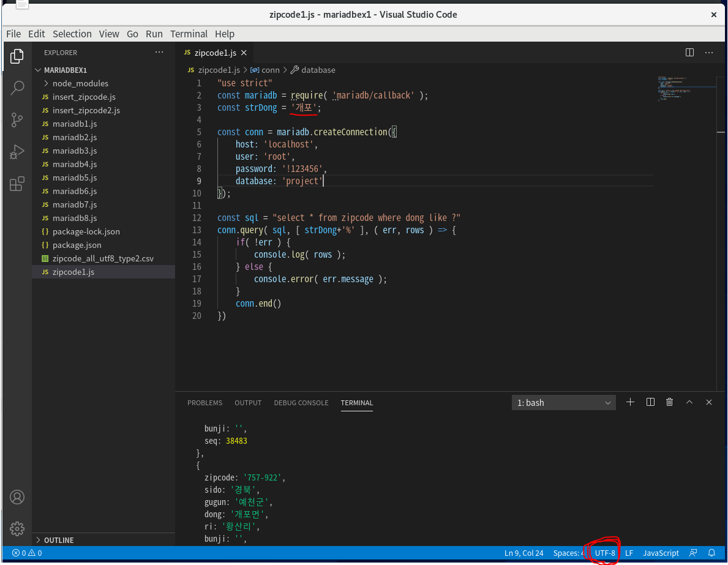Image resolution: width=728 pixels, height=565 pixels.
Task: Open the Help menu
Action: tap(225, 34)
